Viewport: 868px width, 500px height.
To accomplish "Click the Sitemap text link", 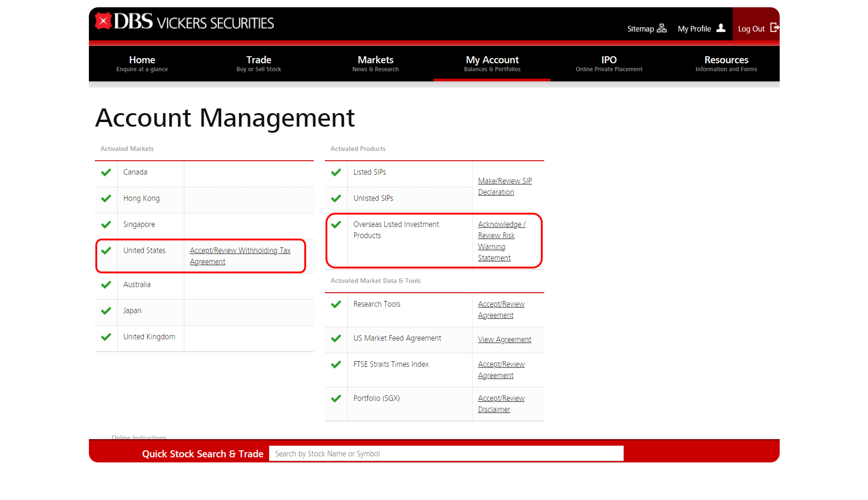I will (x=640, y=29).
